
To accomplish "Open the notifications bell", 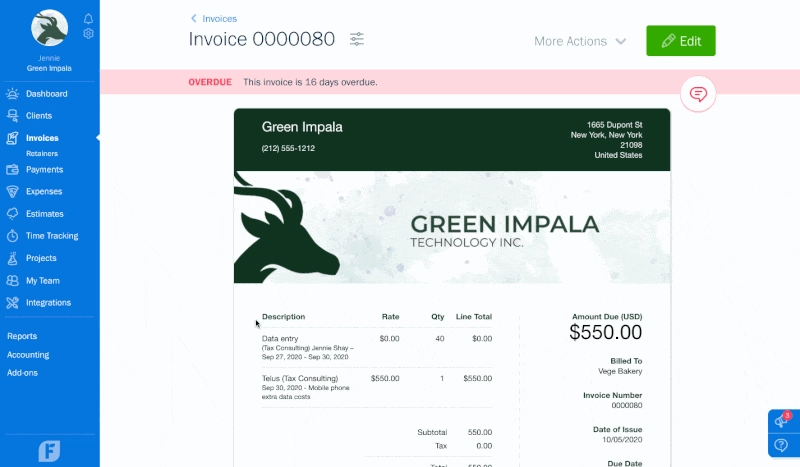I will point(88,19).
